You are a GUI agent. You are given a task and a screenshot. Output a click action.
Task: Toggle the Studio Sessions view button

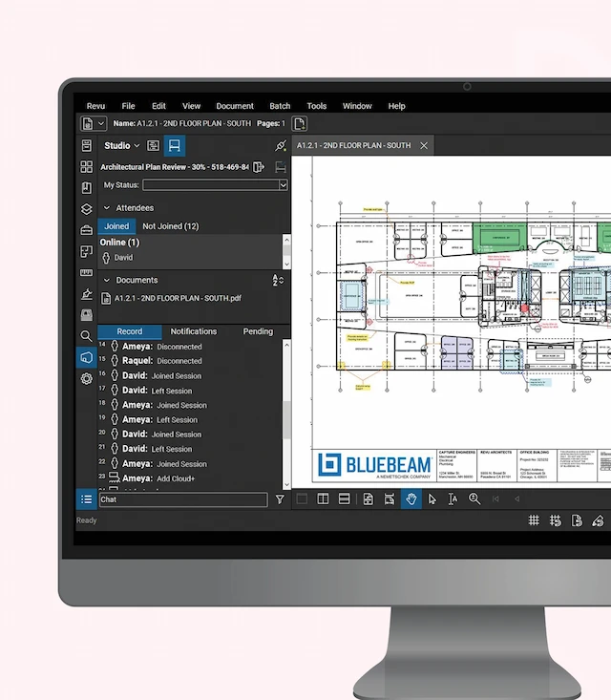click(x=174, y=146)
